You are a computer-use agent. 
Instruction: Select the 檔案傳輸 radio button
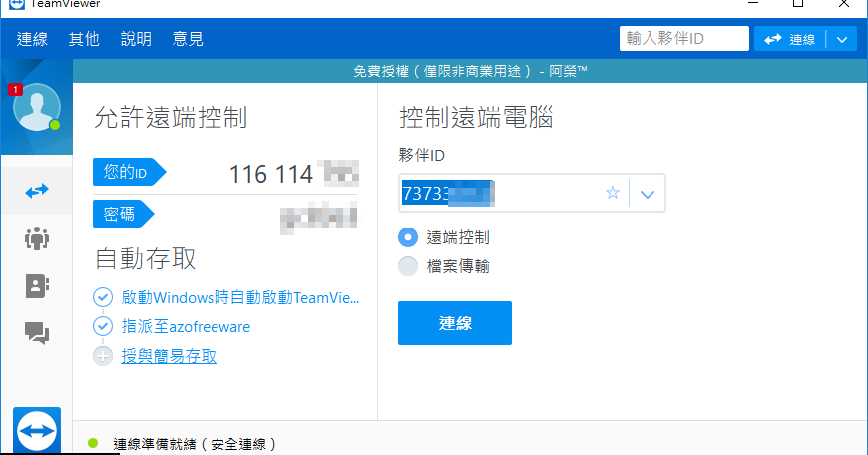click(408, 266)
